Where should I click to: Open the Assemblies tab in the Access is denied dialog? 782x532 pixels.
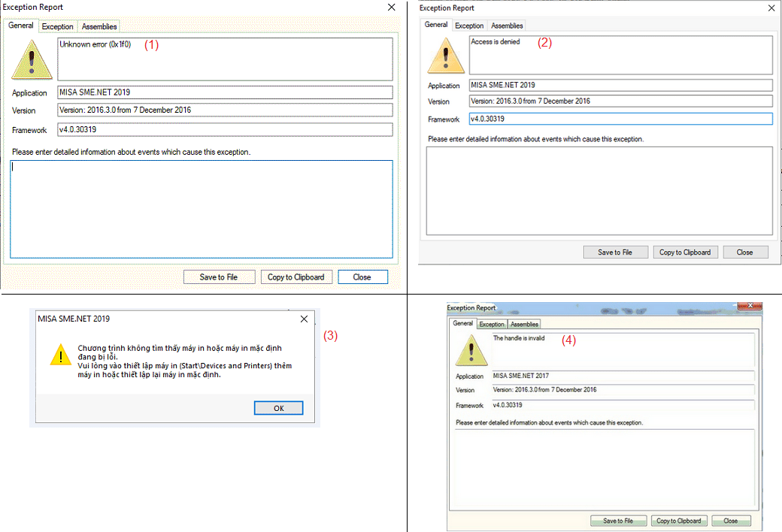(x=507, y=26)
